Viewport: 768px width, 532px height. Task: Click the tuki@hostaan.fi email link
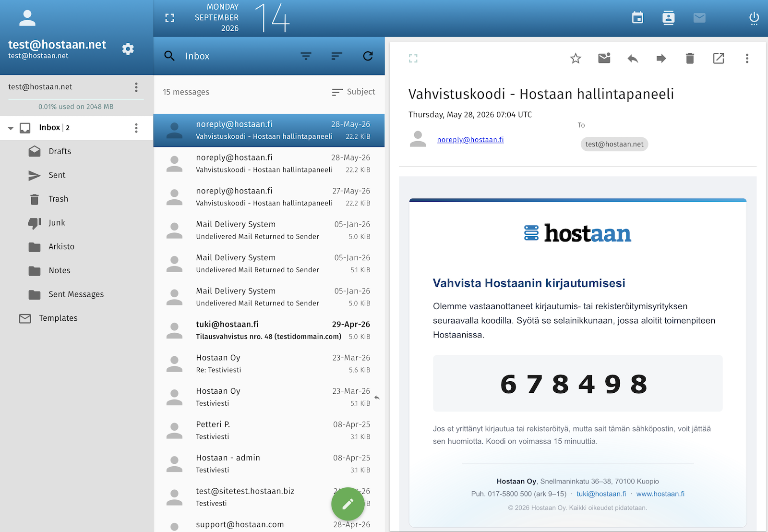(601, 494)
